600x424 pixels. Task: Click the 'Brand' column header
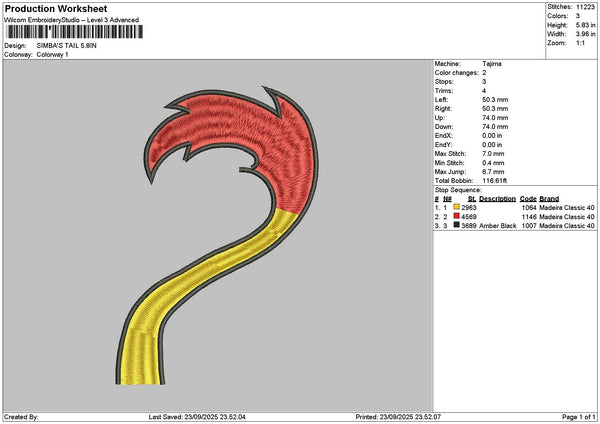[549, 199]
